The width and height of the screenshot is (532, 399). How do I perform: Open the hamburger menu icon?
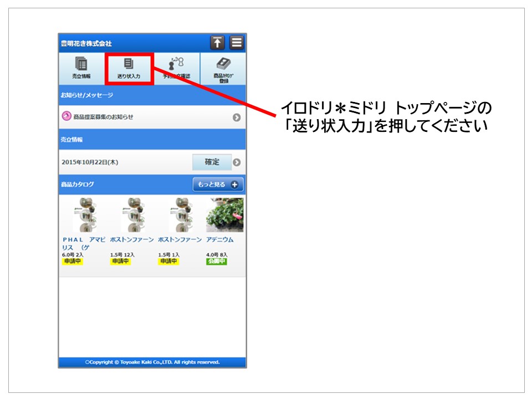tap(237, 43)
